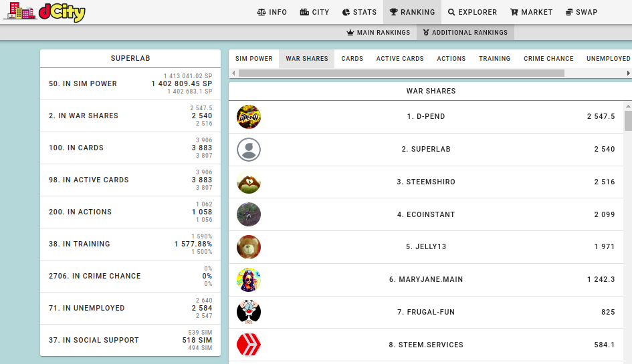632x364 pixels.
Task: Click player name '3. STEEMSHIRO'
Action: tap(426, 182)
